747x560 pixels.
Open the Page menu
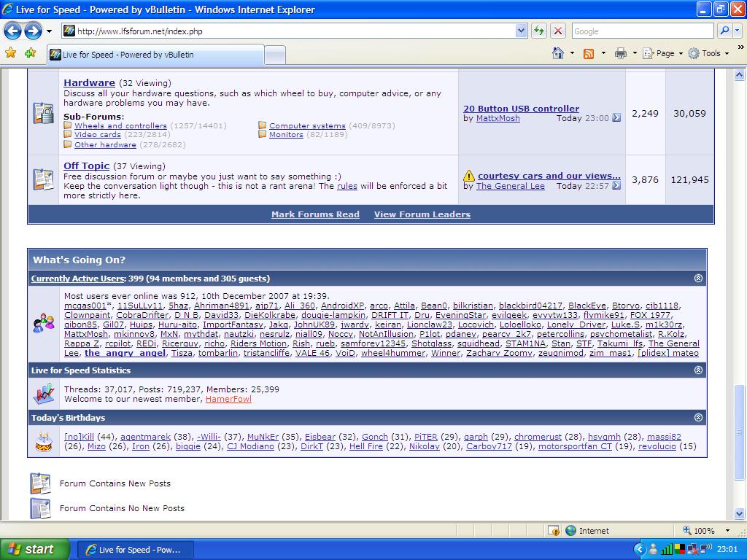click(662, 53)
